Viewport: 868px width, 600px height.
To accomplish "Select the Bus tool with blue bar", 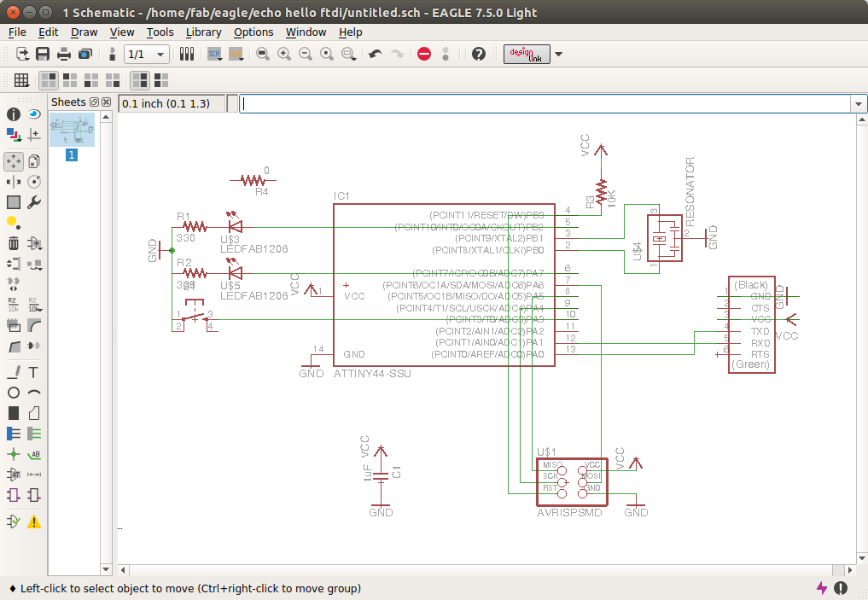I will [14, 434].
